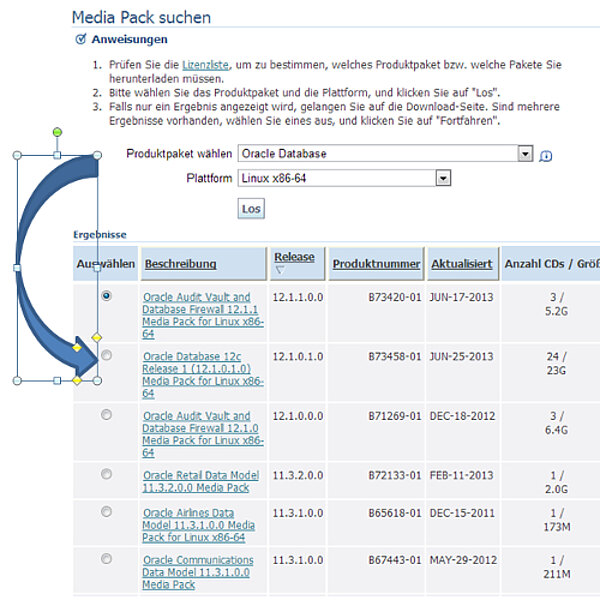Select radio for Oracle Retail Data Model

click(x=107, y=474)
